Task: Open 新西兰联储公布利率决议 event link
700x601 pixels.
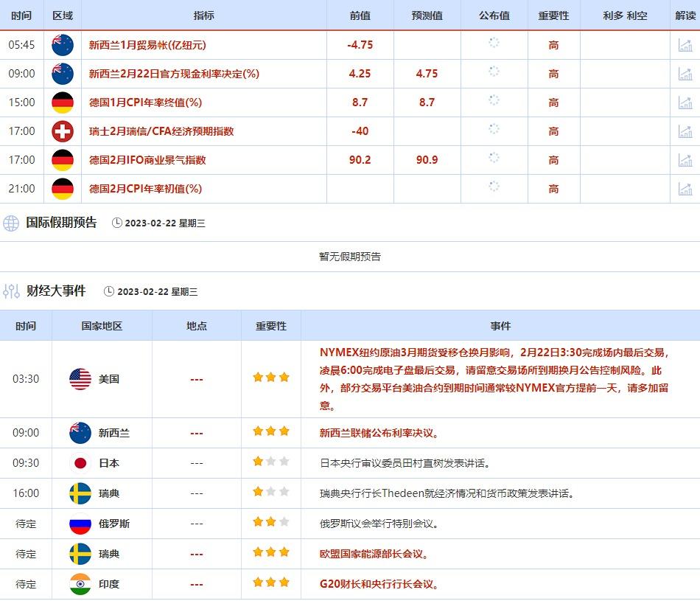Action: click(379, 433)
